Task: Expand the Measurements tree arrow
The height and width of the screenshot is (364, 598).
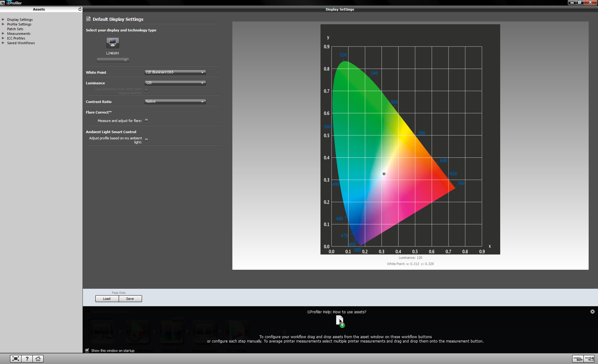Action: point(3,33)
